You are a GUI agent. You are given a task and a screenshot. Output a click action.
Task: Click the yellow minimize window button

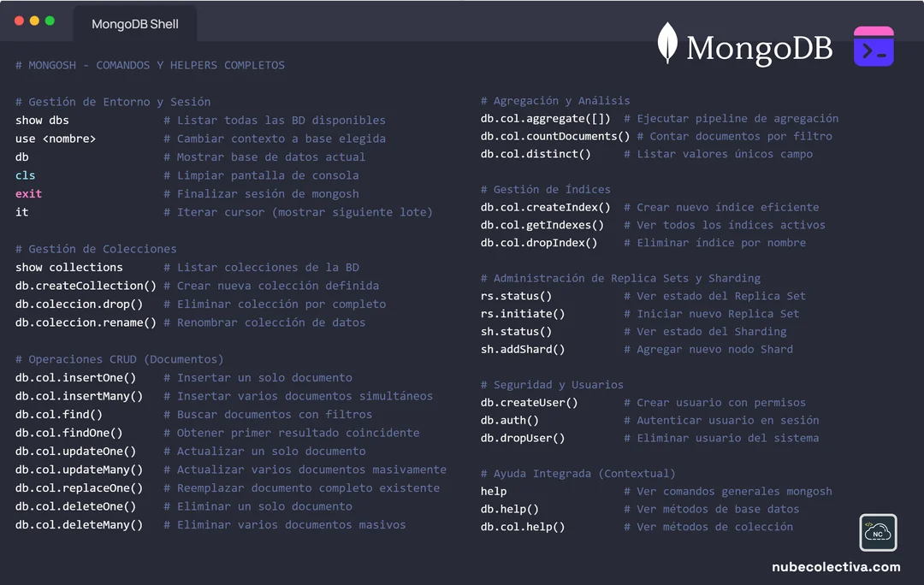pyautogui.click(x=34, y=21)
